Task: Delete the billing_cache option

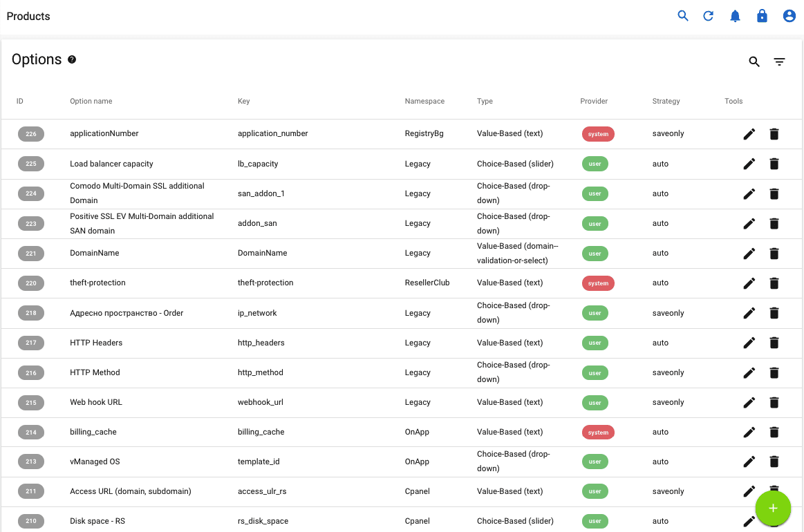Action: (x=774, y=432)
